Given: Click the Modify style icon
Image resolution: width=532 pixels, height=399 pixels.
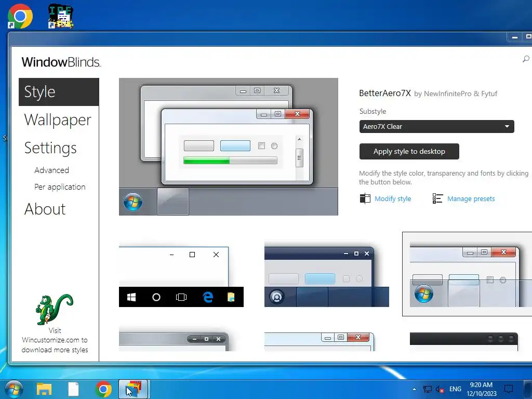Looking at the screenshot, I should [x=365, y=198].
